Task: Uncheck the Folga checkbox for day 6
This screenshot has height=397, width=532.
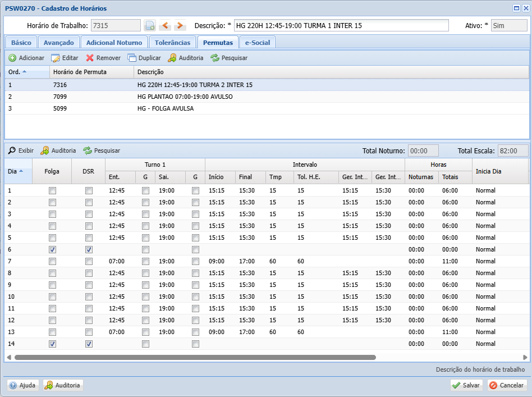Action: click(52, 250)
